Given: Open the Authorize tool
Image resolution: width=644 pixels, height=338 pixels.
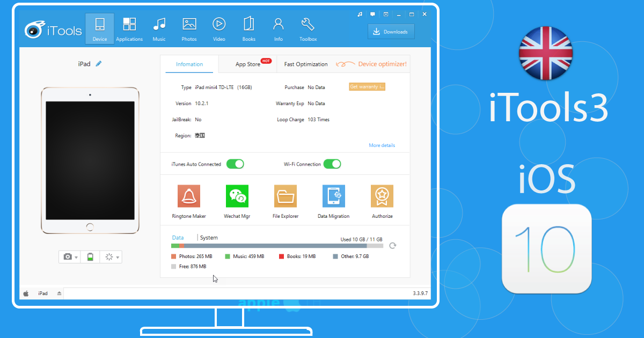Looking at the screenshot, I should pos(382,202).
